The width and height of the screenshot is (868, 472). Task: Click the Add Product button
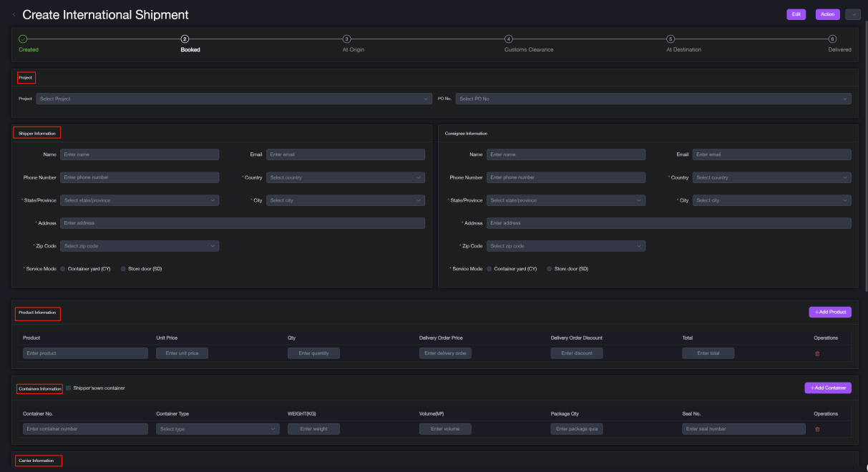[830, 312]
